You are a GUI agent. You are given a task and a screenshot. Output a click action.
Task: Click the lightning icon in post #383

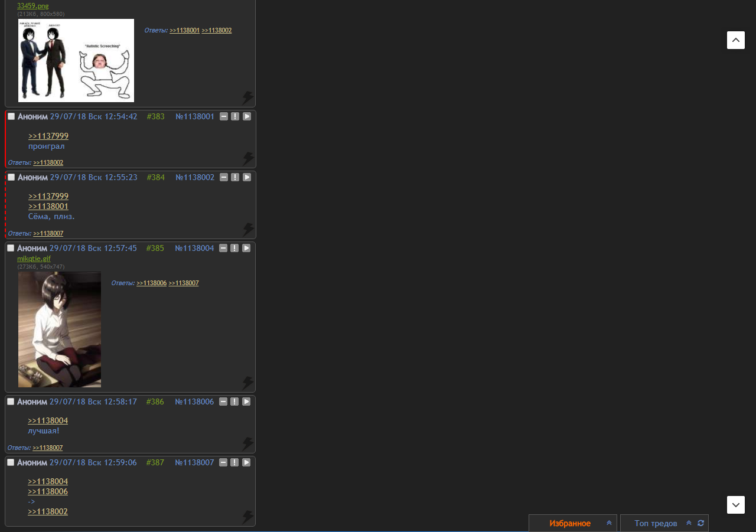[x=248, y=159]
